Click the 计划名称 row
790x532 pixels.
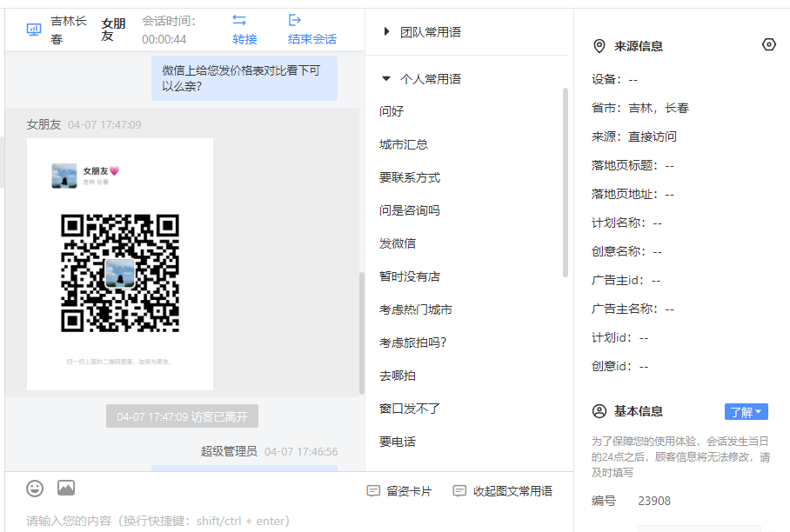(626, 223)
